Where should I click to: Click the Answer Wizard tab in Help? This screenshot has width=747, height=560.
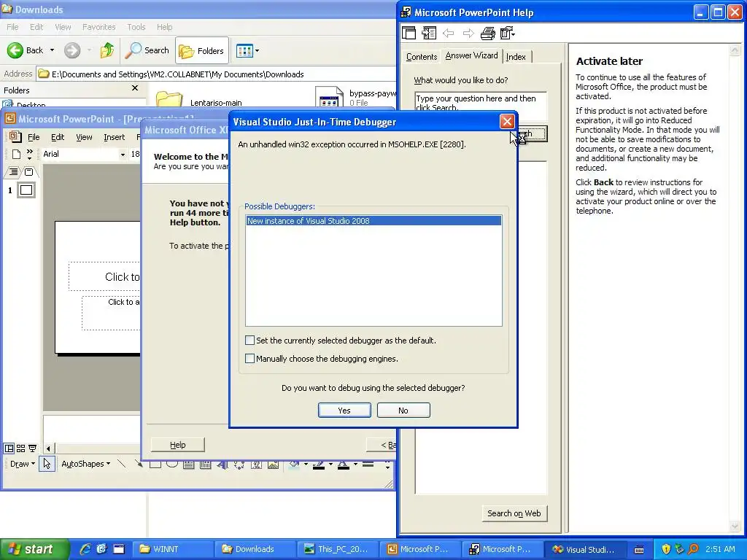[472, 55]
